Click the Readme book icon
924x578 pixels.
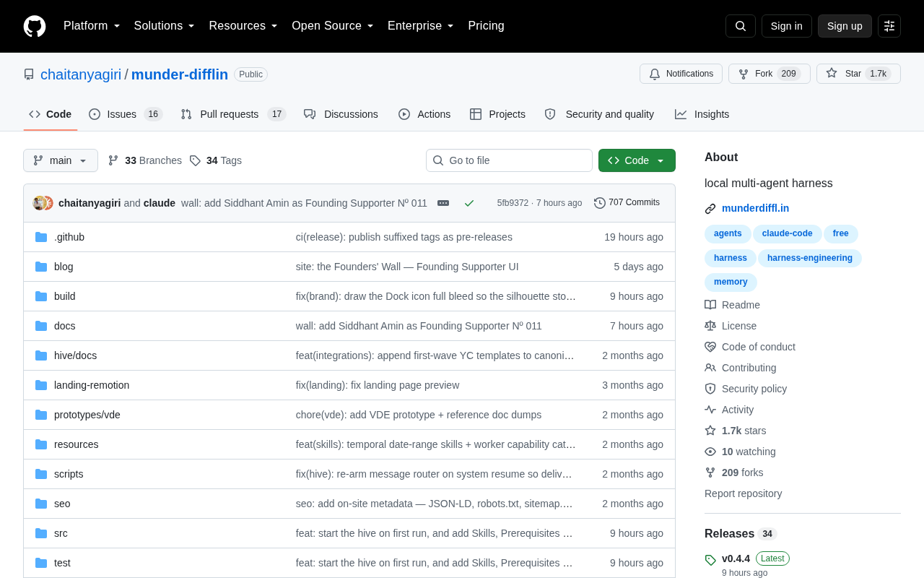(710, 305)
